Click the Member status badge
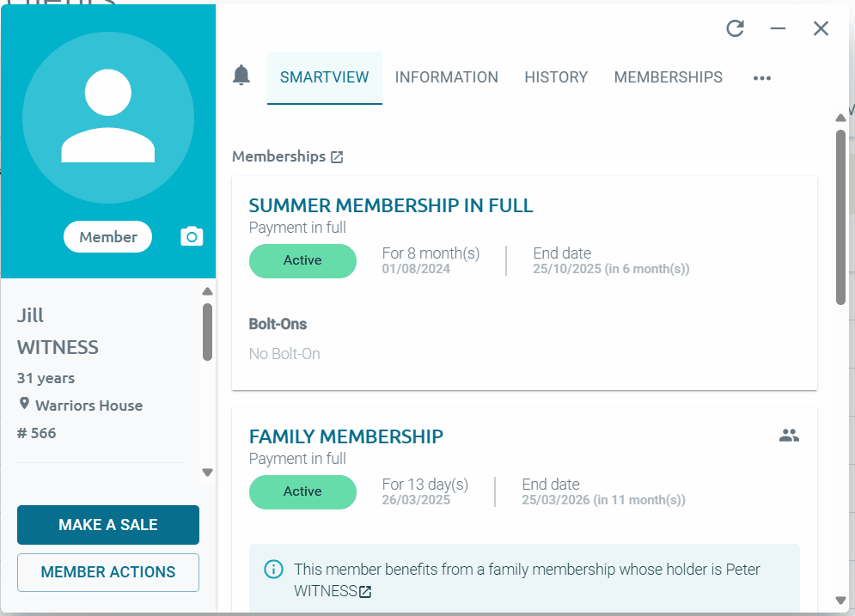The width and height of the screenshot is (855, 616). [108, 236]
